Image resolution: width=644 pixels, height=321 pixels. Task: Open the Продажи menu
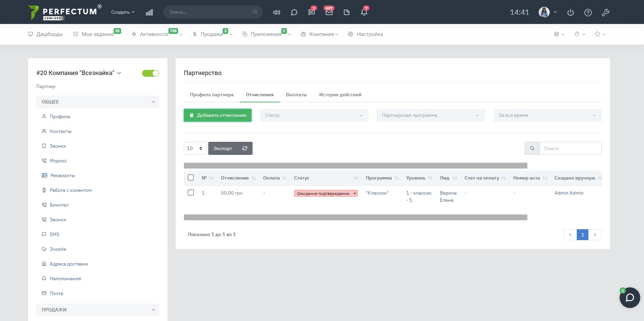[212, 34]
